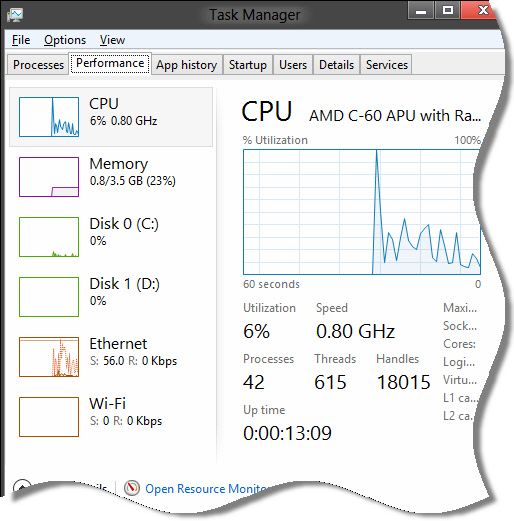Open the Options menu
Viewport: 514px width, 521px height.
[x=65, y=40]
